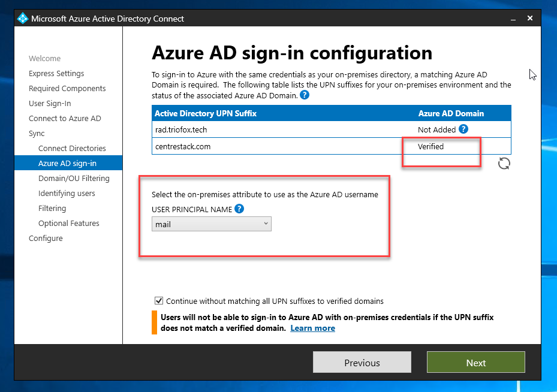Select the Sync step in sidebar

pyautogui.click(x=37, y=134)
